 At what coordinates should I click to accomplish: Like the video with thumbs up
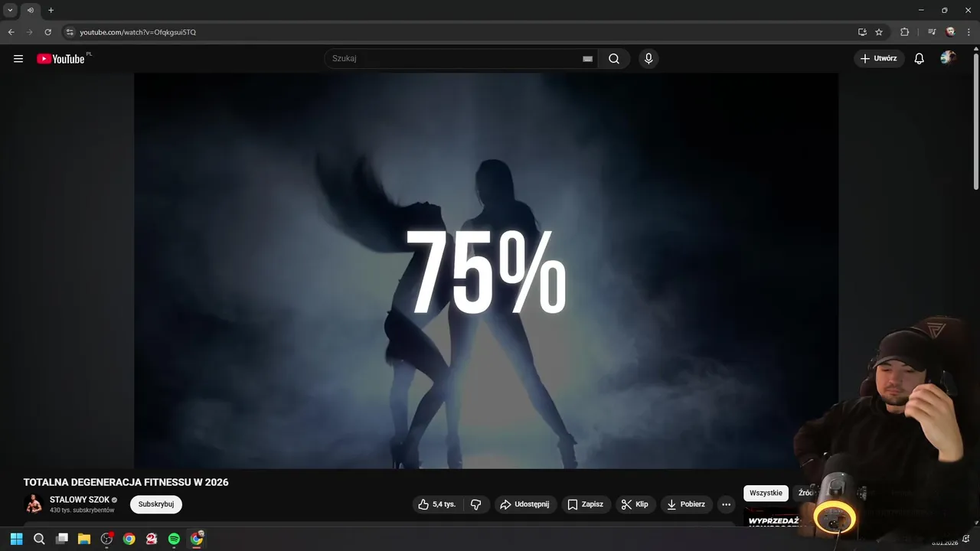click(x=438, y=504)
